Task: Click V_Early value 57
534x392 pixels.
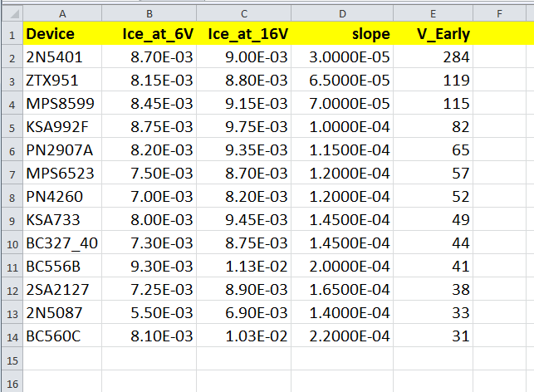Action: click(x=434, y=173)
